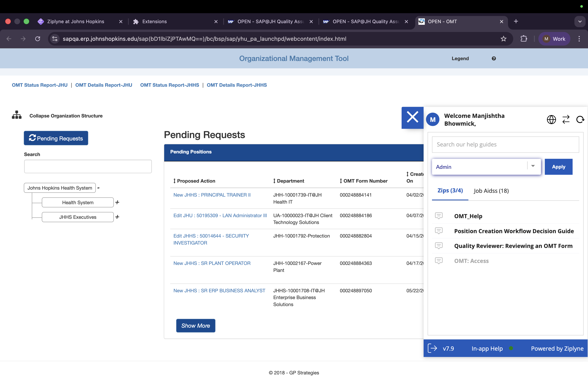Click the Apply button
Screen dimensions: 588x382
[558, 167]
